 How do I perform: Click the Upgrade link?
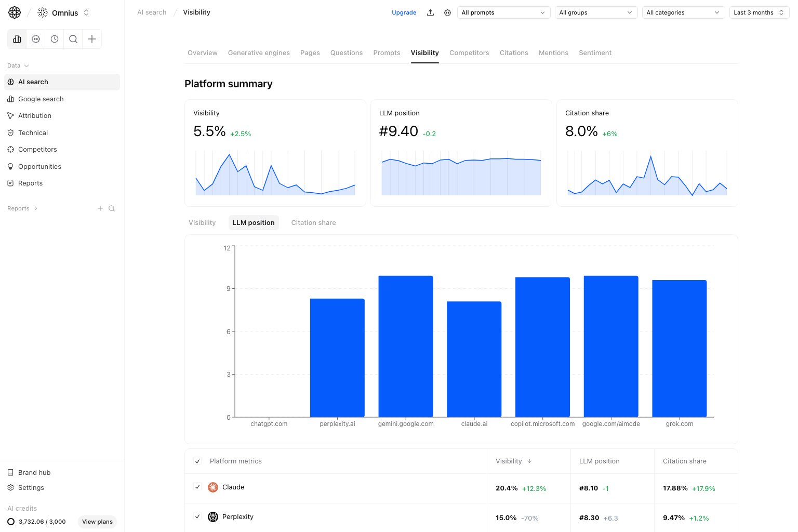[x=404, y=12]
